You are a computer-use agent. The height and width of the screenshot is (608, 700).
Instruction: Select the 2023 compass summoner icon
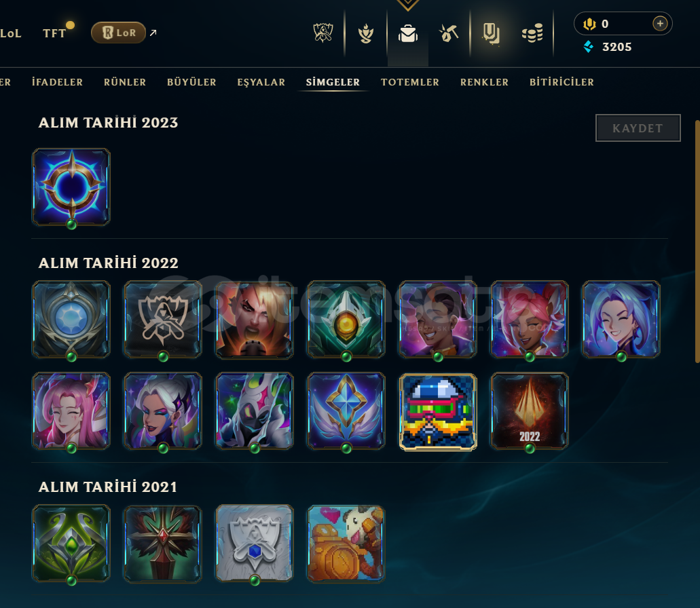click(71, 187)
